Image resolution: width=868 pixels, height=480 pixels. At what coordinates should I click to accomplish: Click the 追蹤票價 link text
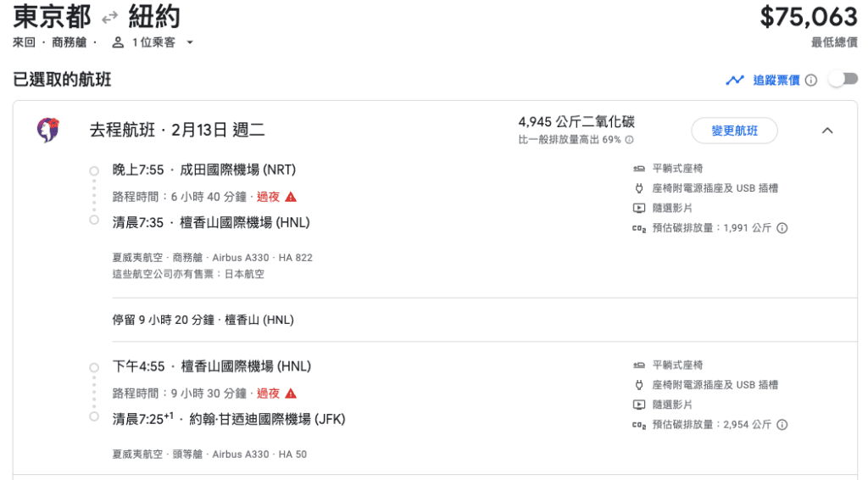tap(776, 81)
